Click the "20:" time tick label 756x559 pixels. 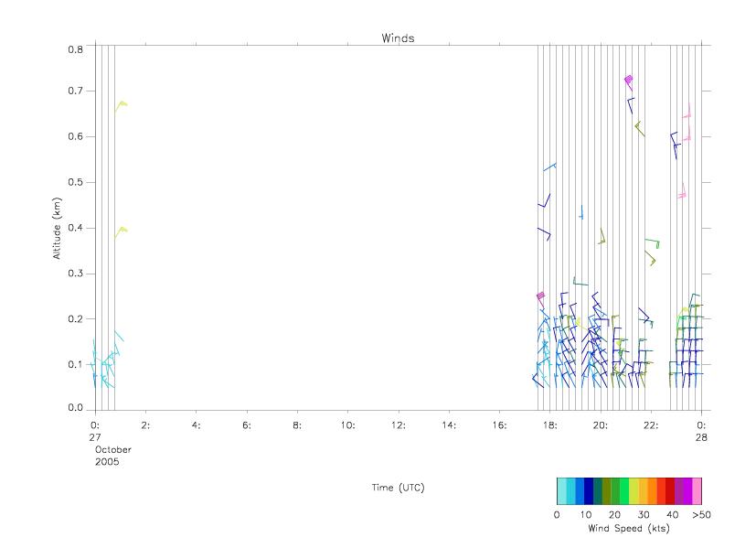[601, 425]
